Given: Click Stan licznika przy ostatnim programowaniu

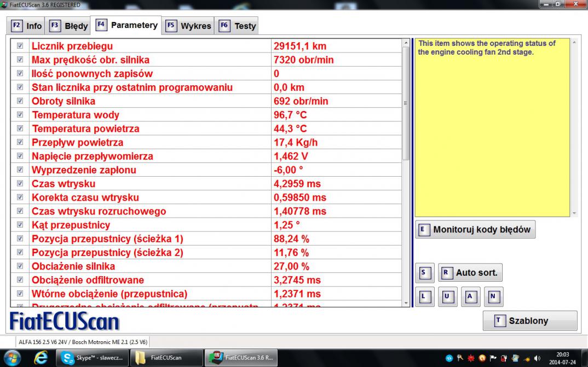Looking at the screenshot, I should pyautogui.click(x=132, y=88).
